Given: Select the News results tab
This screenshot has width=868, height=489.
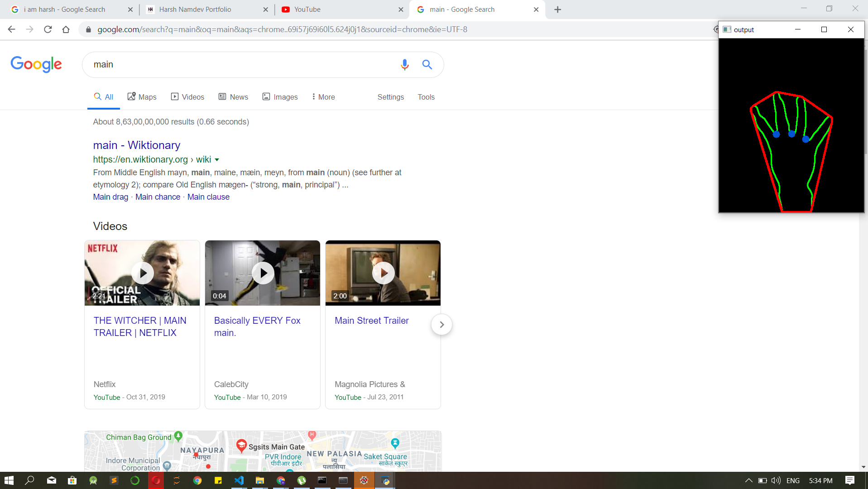Looking at the screenshot, I should tap(233, 97).
